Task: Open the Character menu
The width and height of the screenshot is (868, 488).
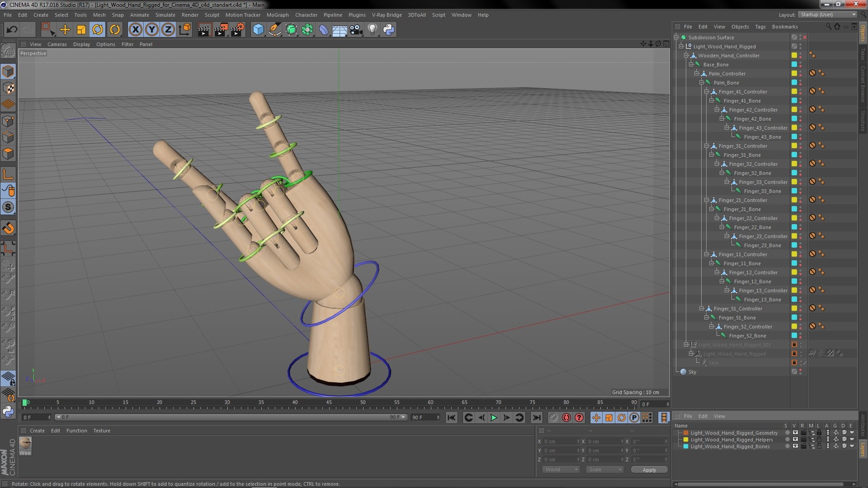Action: coord(306,15)
